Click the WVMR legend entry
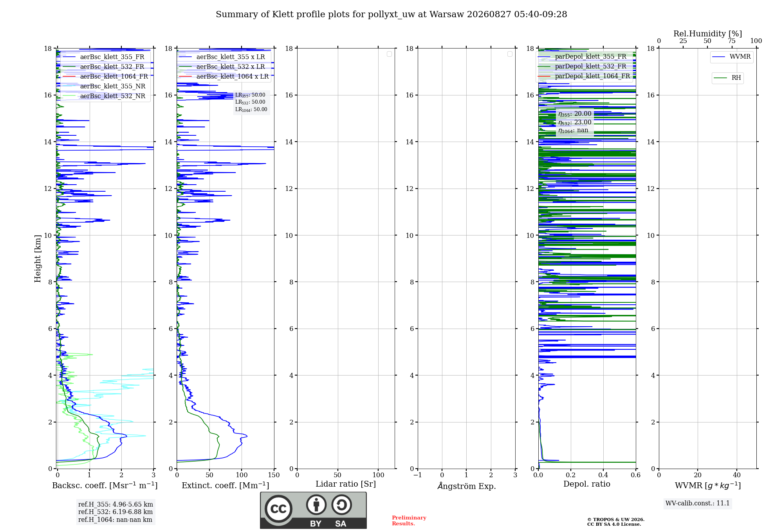The image size is (783, 532). tap(732, 57)
